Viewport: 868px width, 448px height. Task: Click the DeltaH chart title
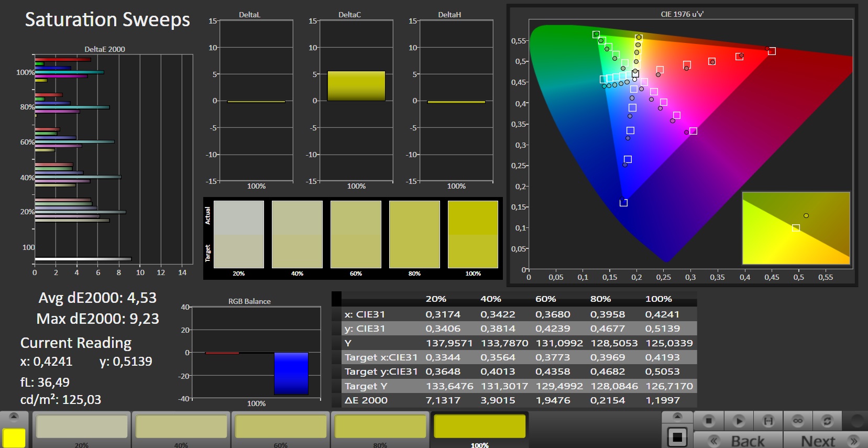[x=449, y=15]
